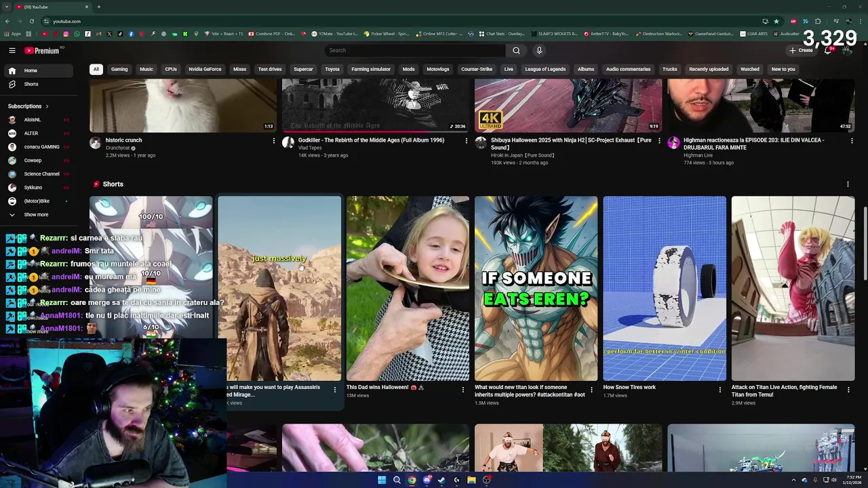Image resolution: width=868 pixels, height=488 pixels.
Task: Open Highman reactioneaza EPISODE 203 title
Action: pos(753,144)
